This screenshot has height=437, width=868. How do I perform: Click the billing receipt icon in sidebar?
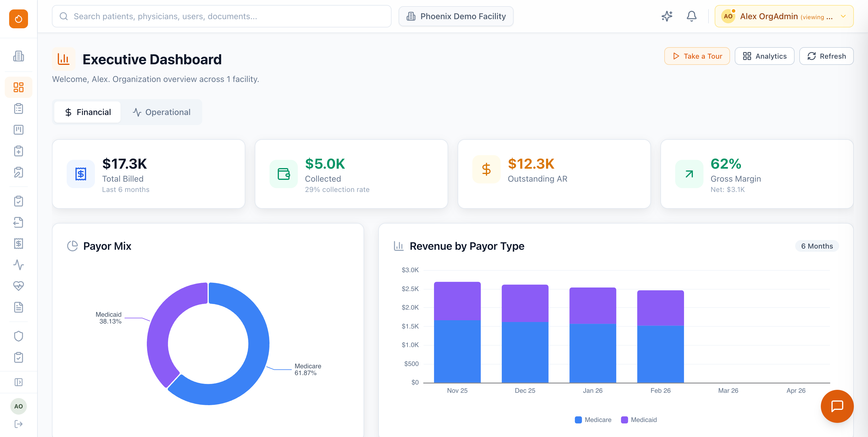(19, 244)
